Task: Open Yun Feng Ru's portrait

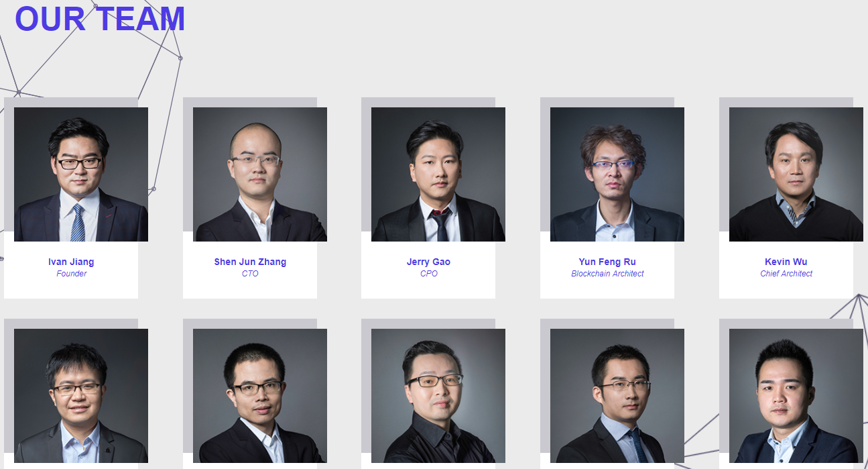Action: [617, 174]
